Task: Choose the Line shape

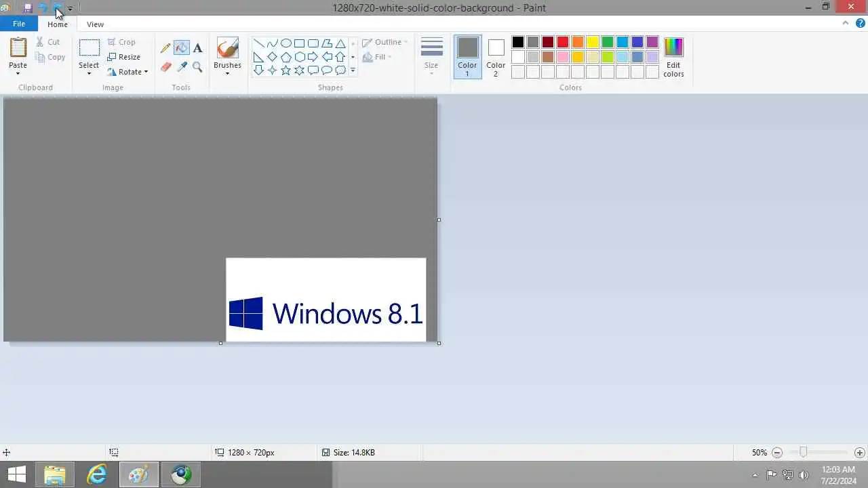Action: [x=258, y=43]
